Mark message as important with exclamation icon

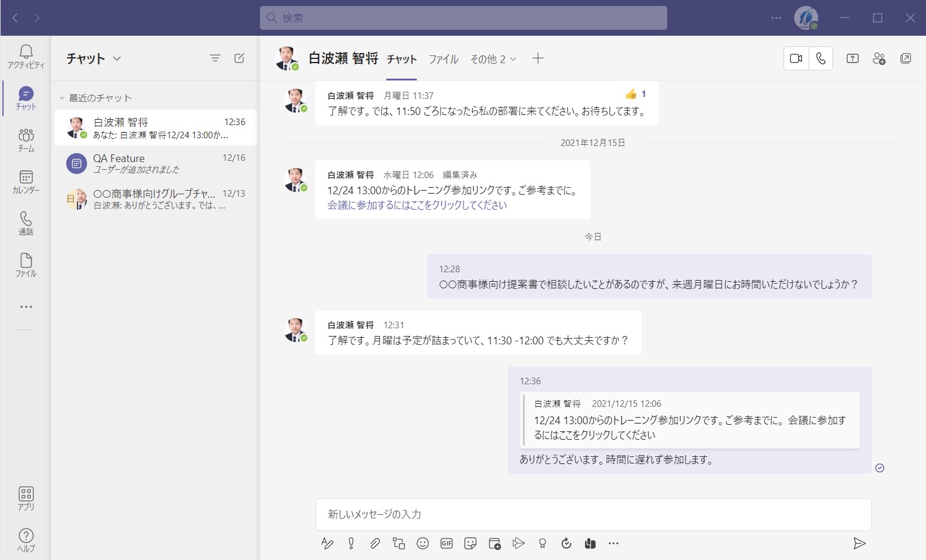coord(351,543)
